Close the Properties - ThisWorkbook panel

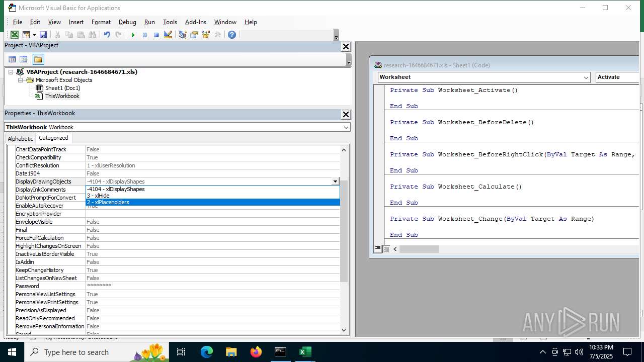coord(346,114)
